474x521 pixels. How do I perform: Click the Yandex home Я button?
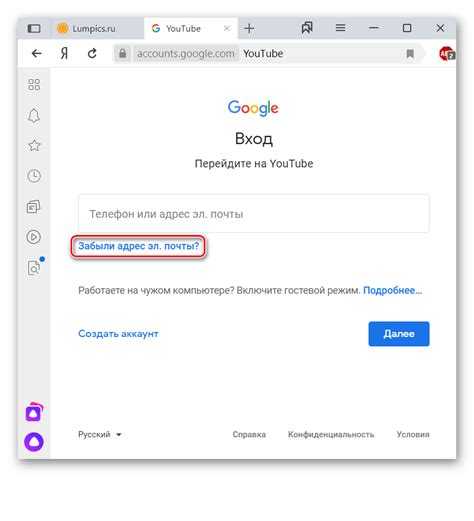[64, 53]
